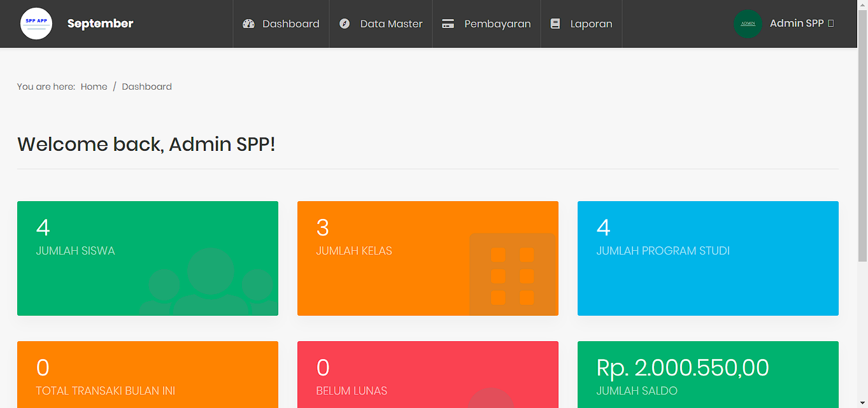868x408 pixels.
Task: Click the JUMLAH SISWA label
Action: pyautogui.click(x=76, y=251)
